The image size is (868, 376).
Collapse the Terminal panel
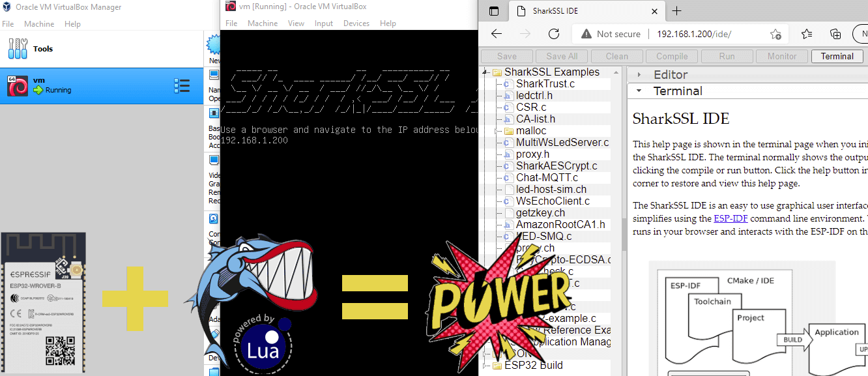639,91
